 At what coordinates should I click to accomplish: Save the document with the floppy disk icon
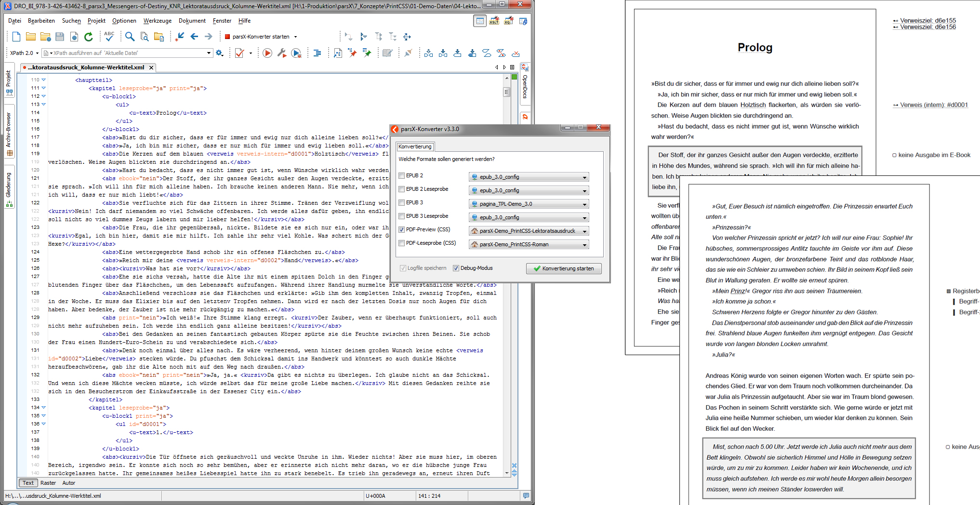coord(60,37)
